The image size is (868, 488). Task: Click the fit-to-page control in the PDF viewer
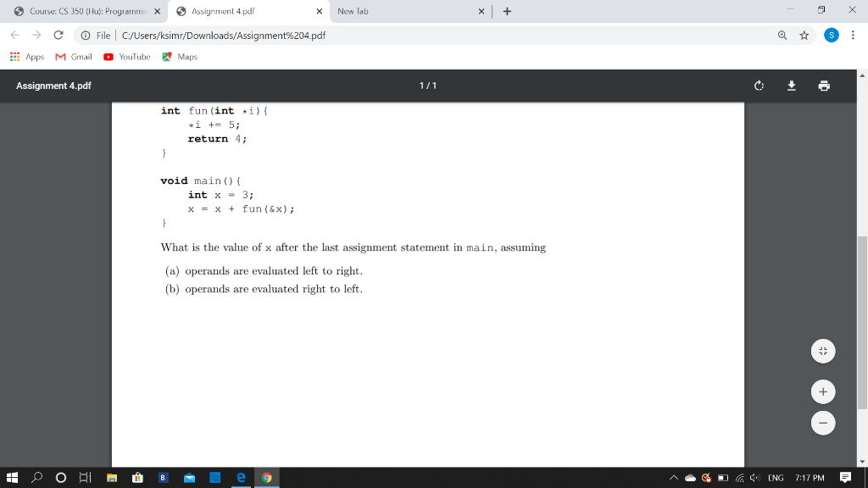822,351
